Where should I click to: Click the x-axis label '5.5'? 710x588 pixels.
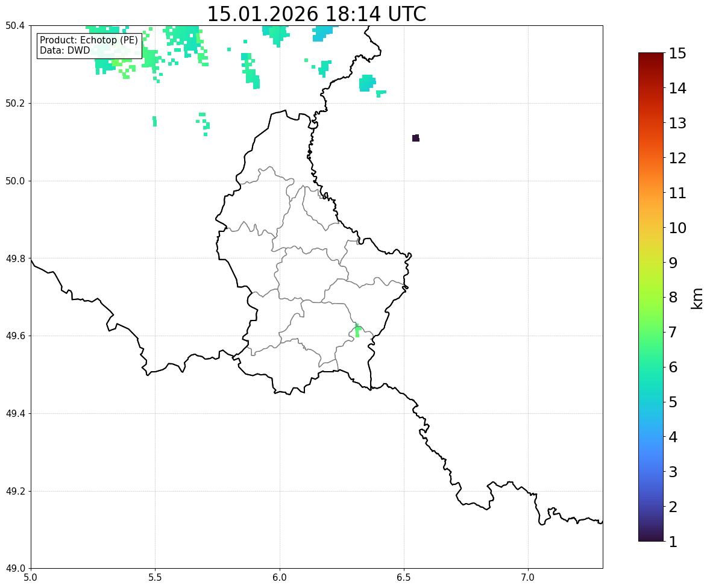pyautogui.click(x=155, y=578)
